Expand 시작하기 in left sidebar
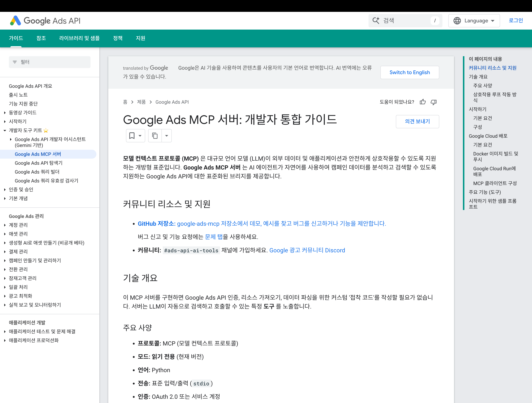Screen dimensions: 532x403 pos(5,122)
